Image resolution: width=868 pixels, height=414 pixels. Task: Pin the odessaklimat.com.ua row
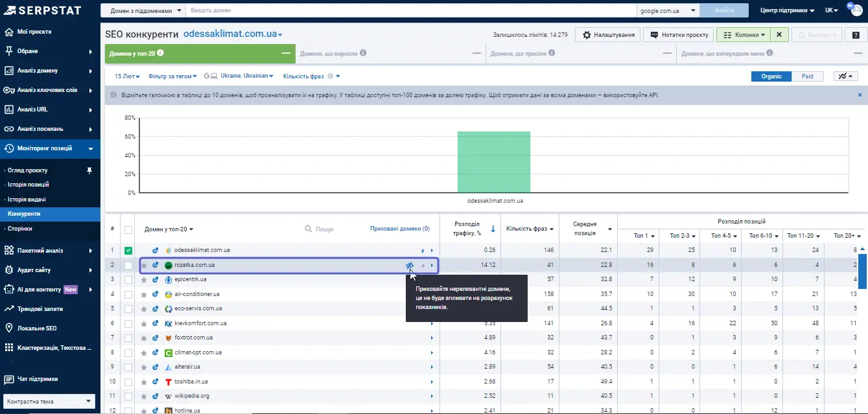click(422, 251)
